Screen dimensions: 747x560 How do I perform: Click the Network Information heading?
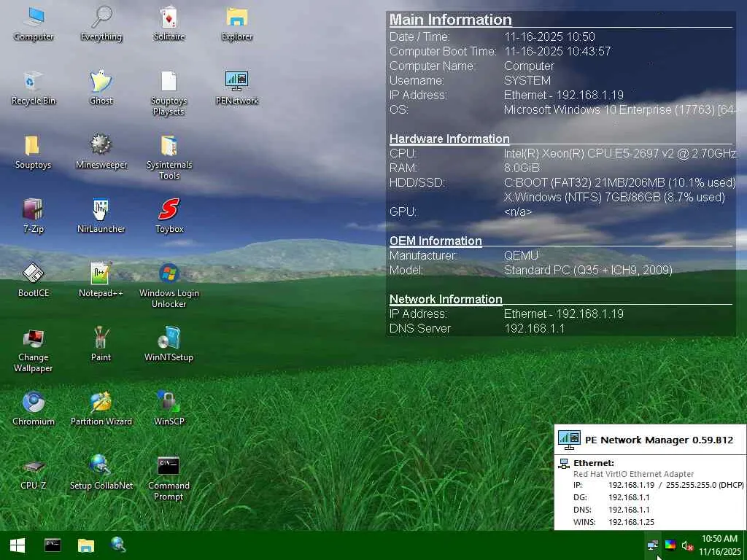pyautogui.click(x=446, y=299)
